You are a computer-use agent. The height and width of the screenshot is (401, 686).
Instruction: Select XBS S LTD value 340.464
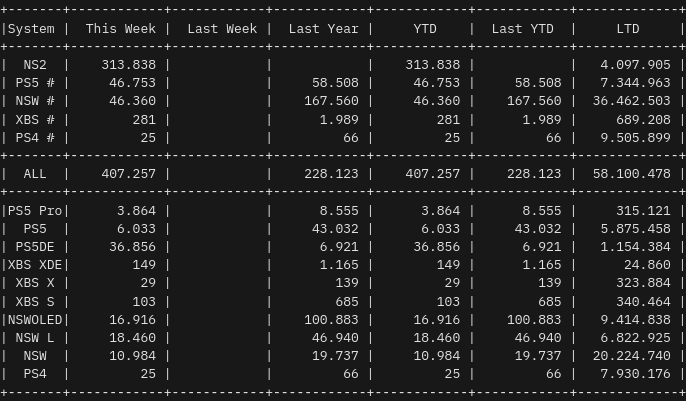[637, 302]
